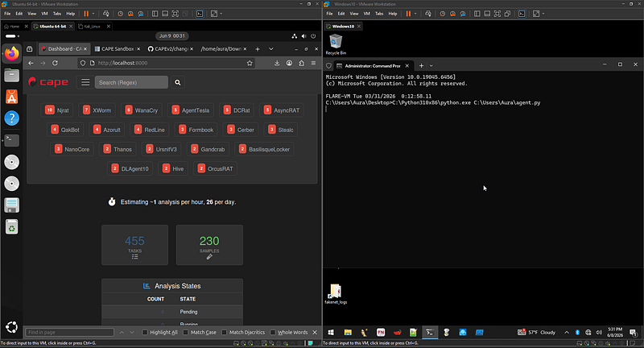Image resolution: width=644 pixels, height=348 pixels.
Task: Switch to CAPE Sandbox Firefox tab
Action: (x=118, y=49)
